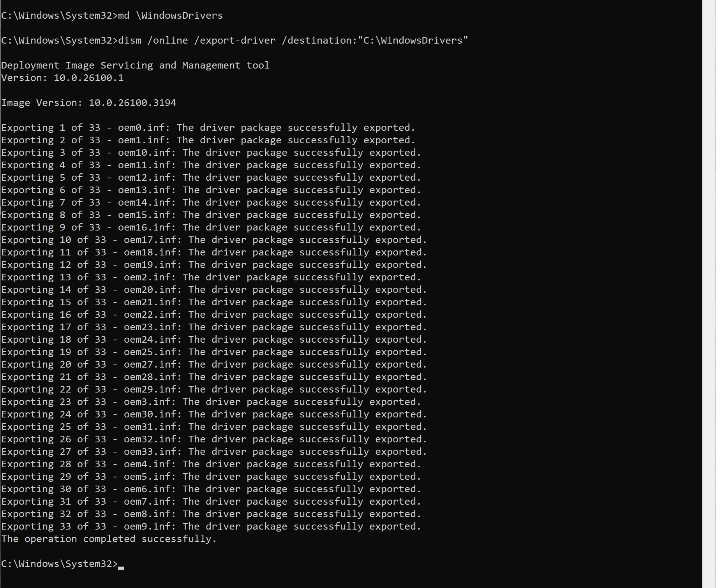Click the oem6.inf export line

211,489
